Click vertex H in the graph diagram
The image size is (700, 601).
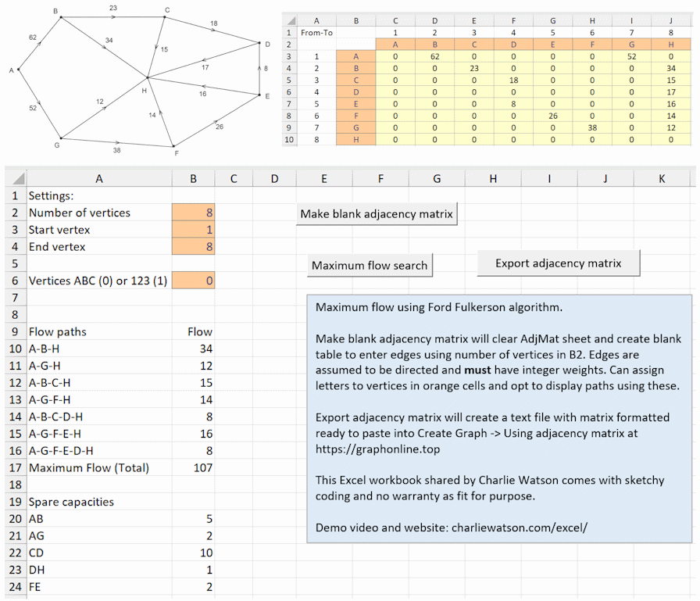point(146,78)
